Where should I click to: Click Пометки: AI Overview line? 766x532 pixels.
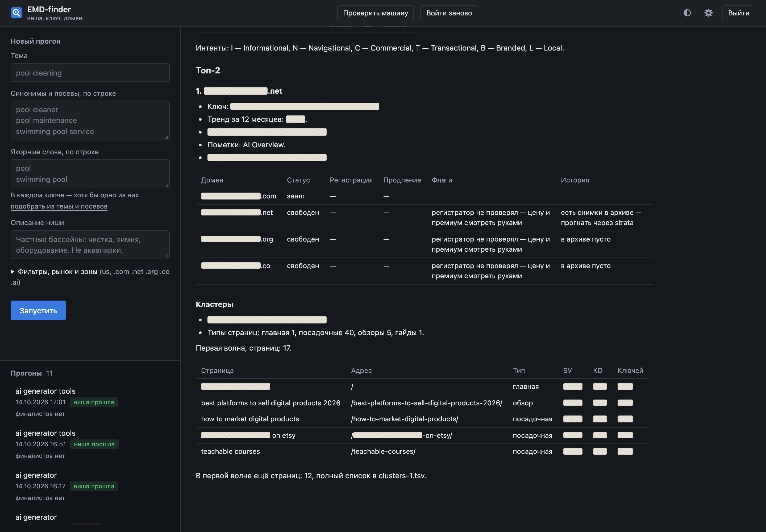click(x=246, y=145)
